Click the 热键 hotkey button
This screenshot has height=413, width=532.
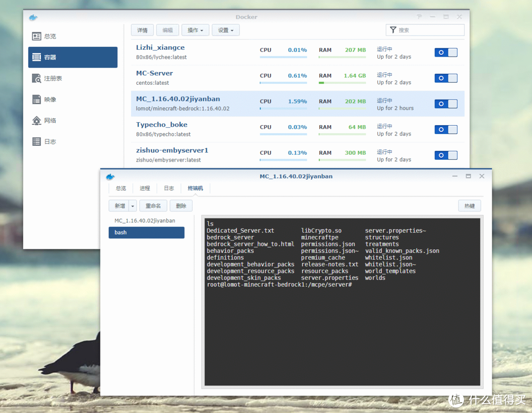(469, 206)
